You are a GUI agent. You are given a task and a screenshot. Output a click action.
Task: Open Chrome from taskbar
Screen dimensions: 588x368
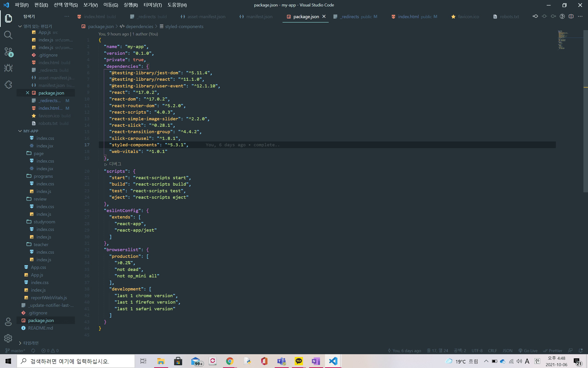coord(230,361)
